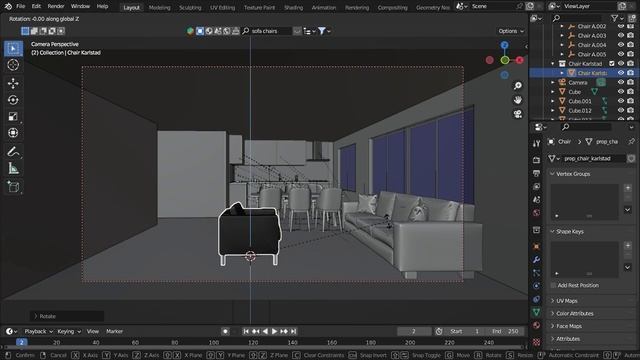This screenshot has height=360, width=640.
Task: Open the Modifiers wrench tab
Action: point(536,260)
